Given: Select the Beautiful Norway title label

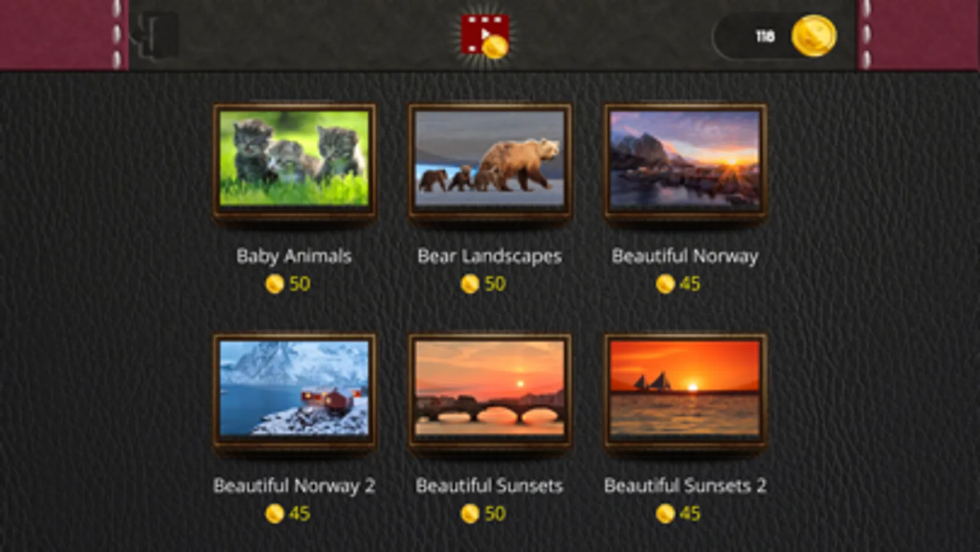Looking at the screenshot, I should tap(685, 256).
